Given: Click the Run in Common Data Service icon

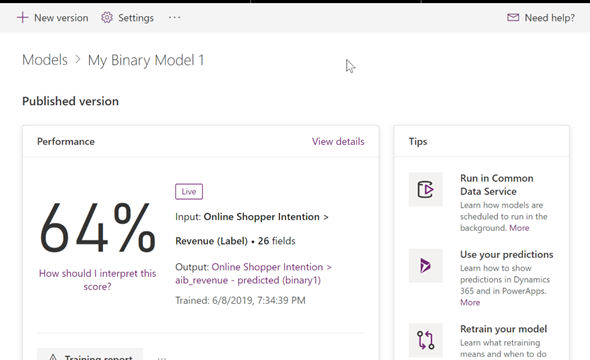Looking at the screenshot, I should point(426,189).
